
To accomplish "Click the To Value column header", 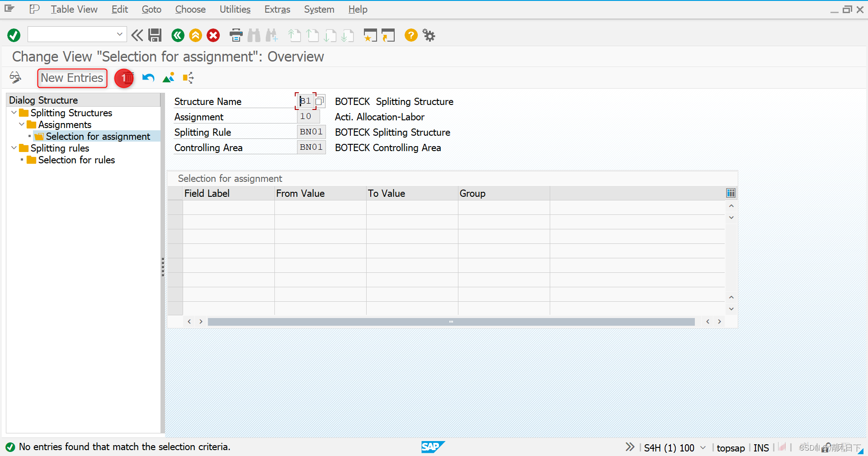I will (412, 193).
